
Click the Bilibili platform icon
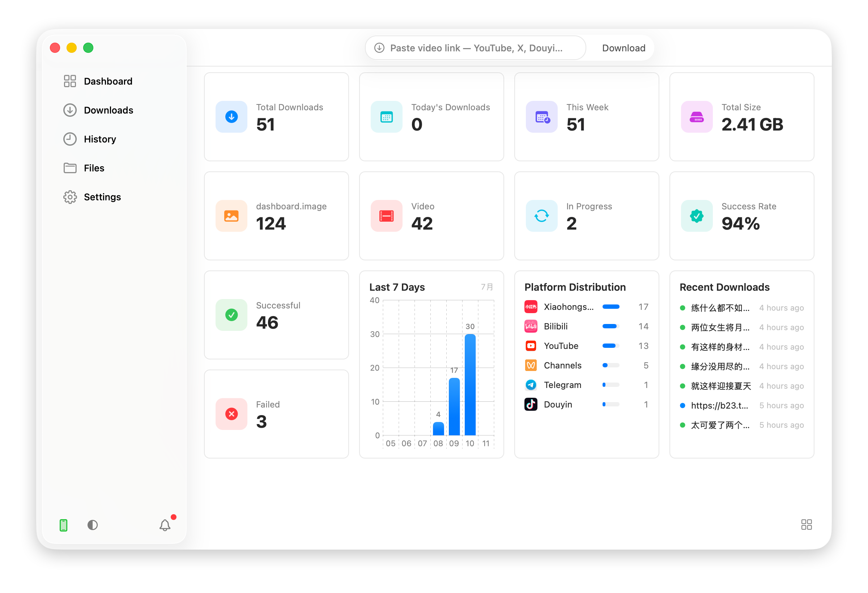coord(531,327)
